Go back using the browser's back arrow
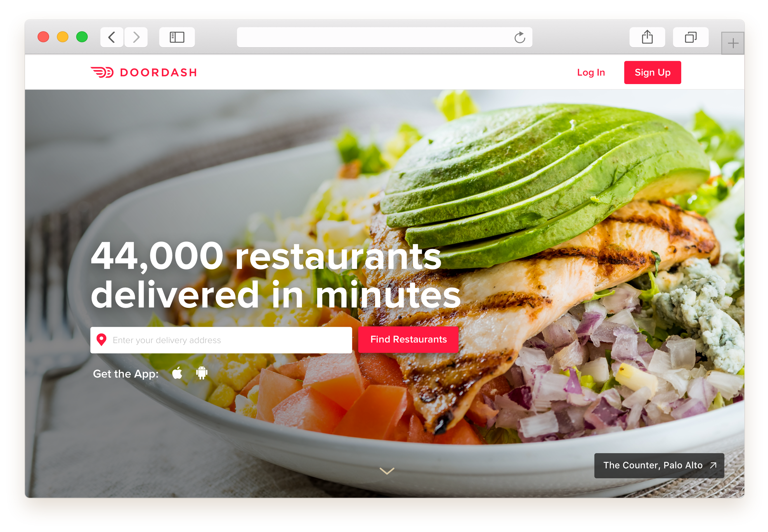This screenshot has height=532, width=768. (x=112, y=37)
